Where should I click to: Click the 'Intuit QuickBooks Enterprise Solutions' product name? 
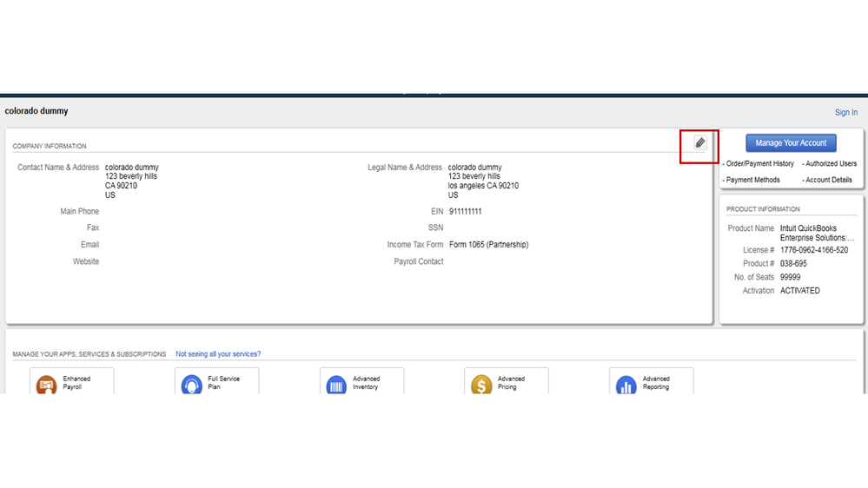[x=817, y=233]
